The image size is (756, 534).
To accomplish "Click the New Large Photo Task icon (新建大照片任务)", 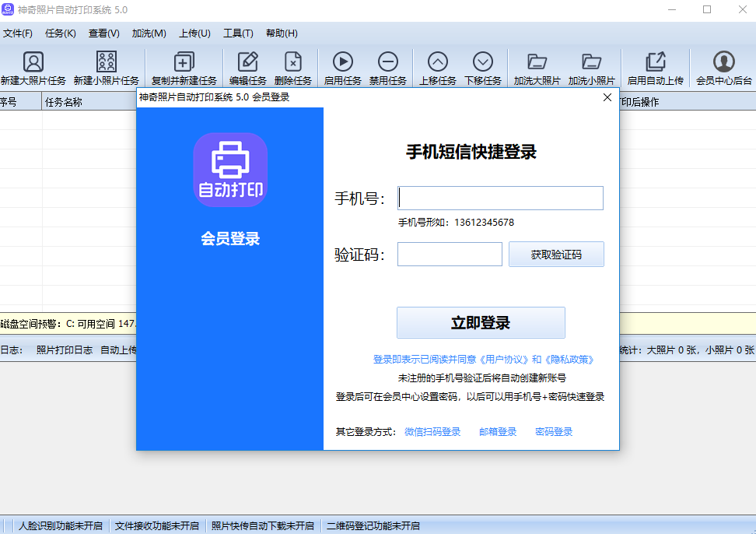I will coord(33,62).
